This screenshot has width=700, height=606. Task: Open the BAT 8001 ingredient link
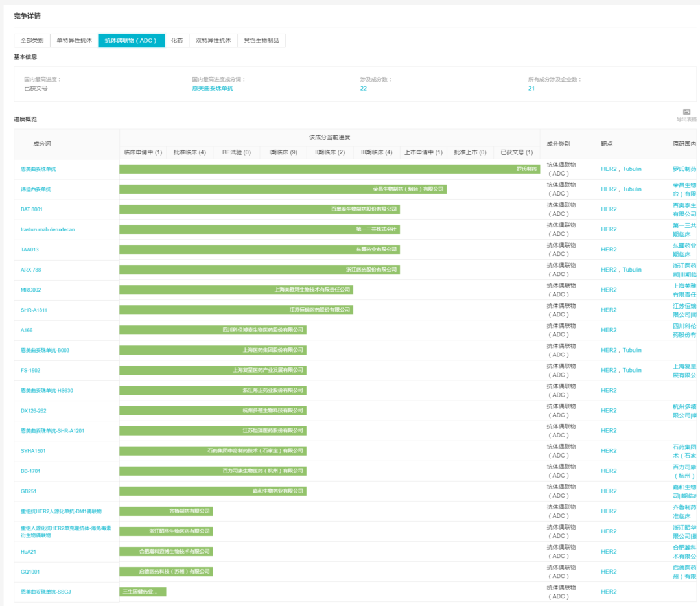(32, 209)
